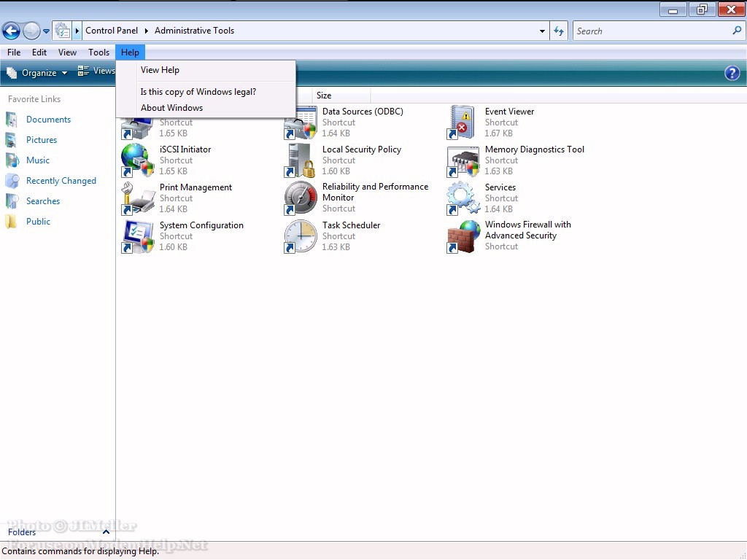Image resolution: width=747 pixels, height=560 pixels.
Task: Select the Event Viewer icon
Action: click(x=462, y=122)
